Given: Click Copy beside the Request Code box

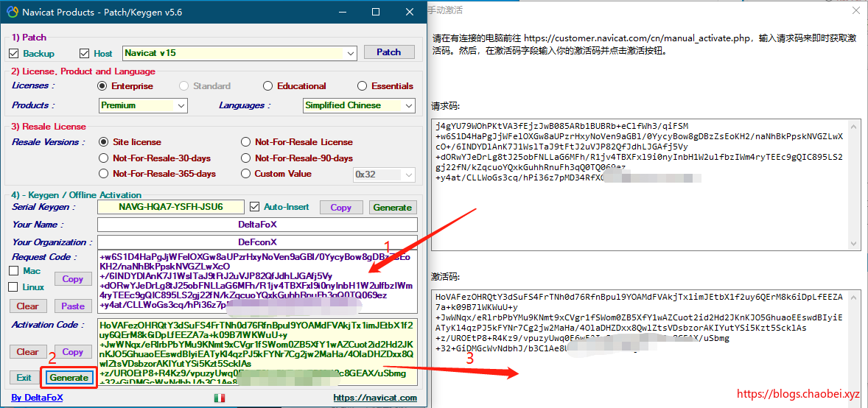Looking at the screenshot, I should point(72,279).
